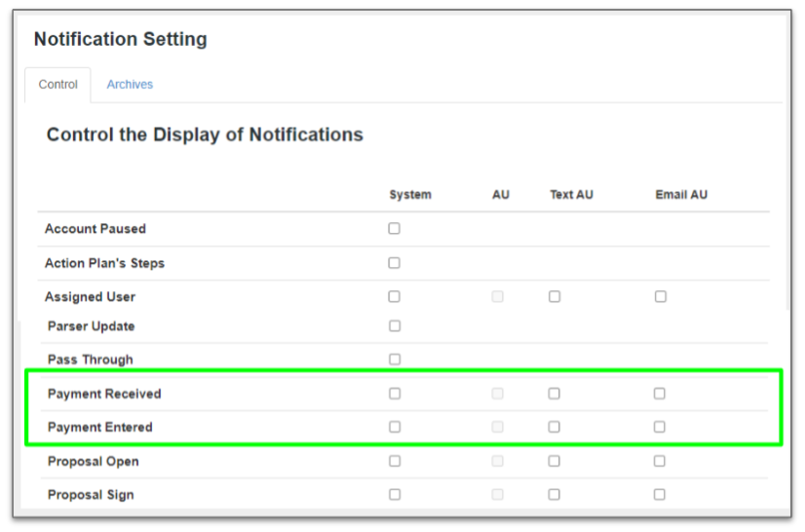Click the Proposal Sign row label
Screen dimensions: 805x532
coord(91,495)
